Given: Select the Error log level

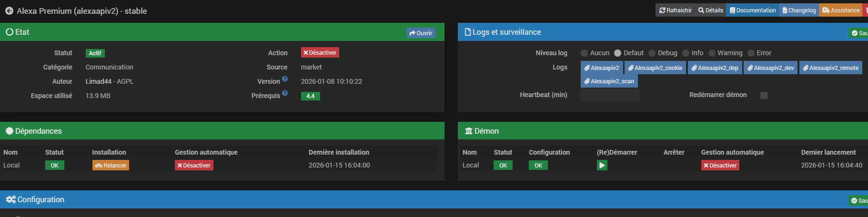Looking at the screenshot, I should (751, 53).
